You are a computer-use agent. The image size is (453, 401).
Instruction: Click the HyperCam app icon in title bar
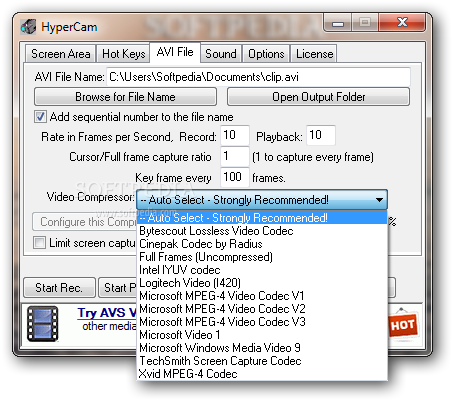(28, 27)
